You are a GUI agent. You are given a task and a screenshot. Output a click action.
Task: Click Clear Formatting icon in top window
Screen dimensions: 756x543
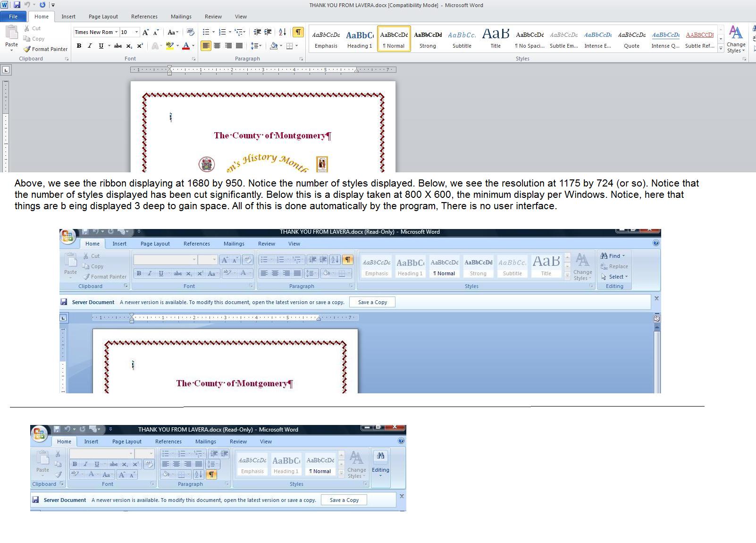pos(190,32)
